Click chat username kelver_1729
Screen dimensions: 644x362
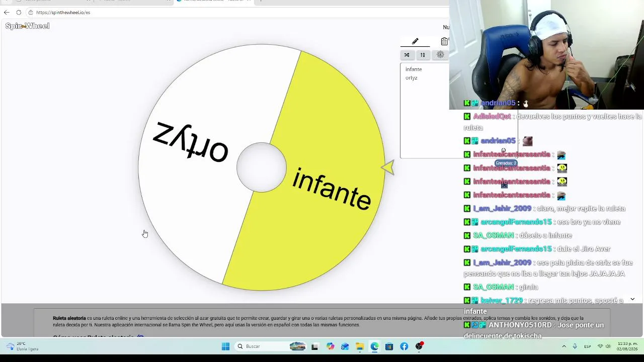pos(502,301)
